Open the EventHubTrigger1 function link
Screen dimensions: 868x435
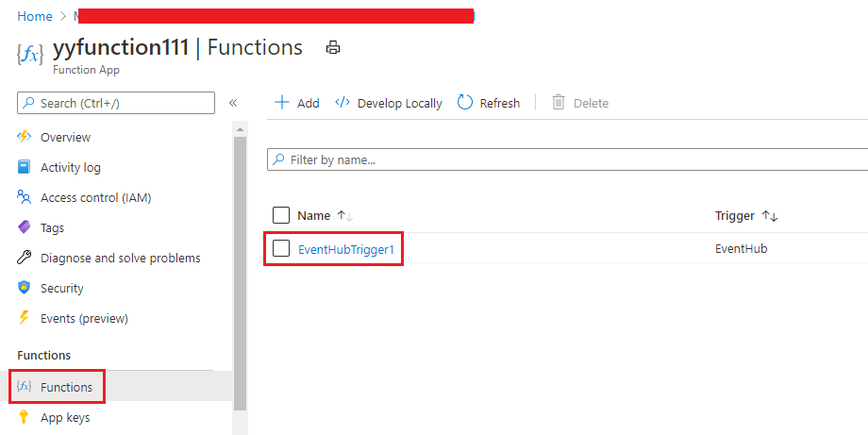point(345,250)
